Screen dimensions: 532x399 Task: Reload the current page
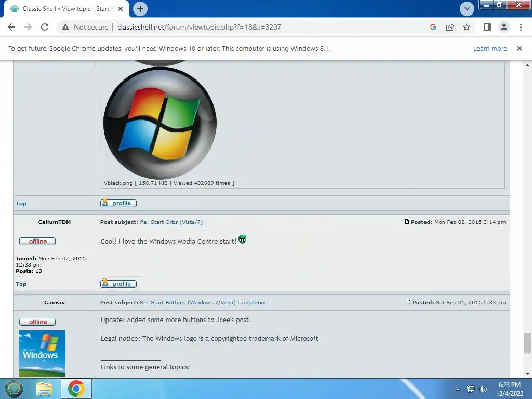click(x=45, y=27)
